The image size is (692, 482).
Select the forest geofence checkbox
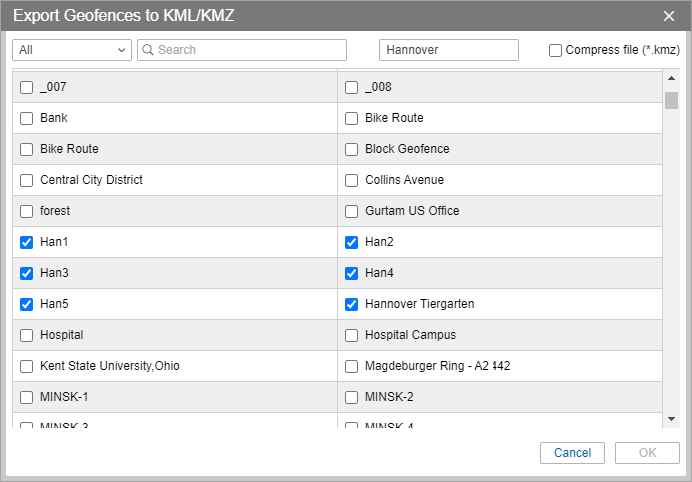27,211
